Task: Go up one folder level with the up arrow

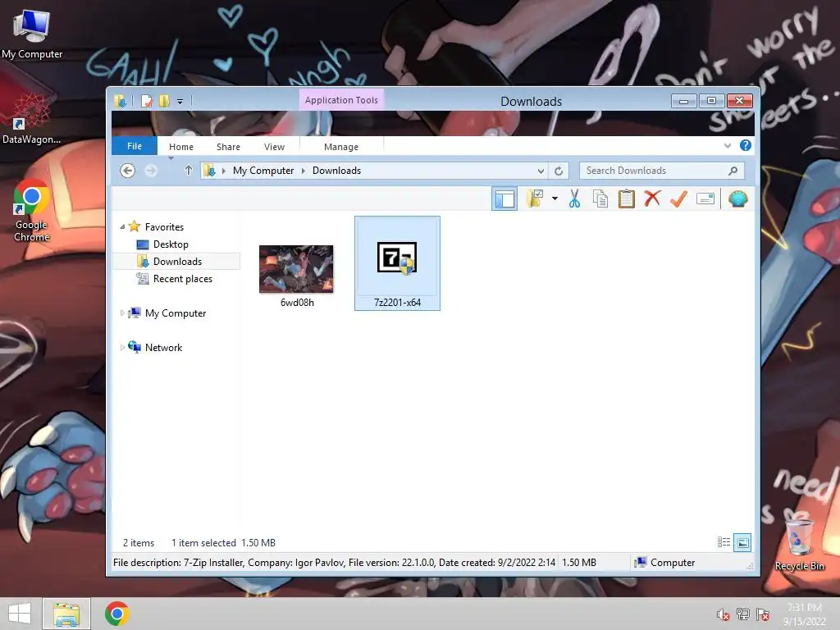Action: tap(188, 171)
